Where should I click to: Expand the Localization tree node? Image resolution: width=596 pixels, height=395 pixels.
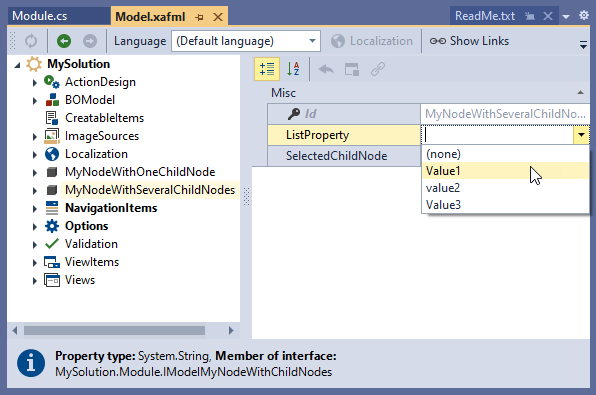click(35, 155)
